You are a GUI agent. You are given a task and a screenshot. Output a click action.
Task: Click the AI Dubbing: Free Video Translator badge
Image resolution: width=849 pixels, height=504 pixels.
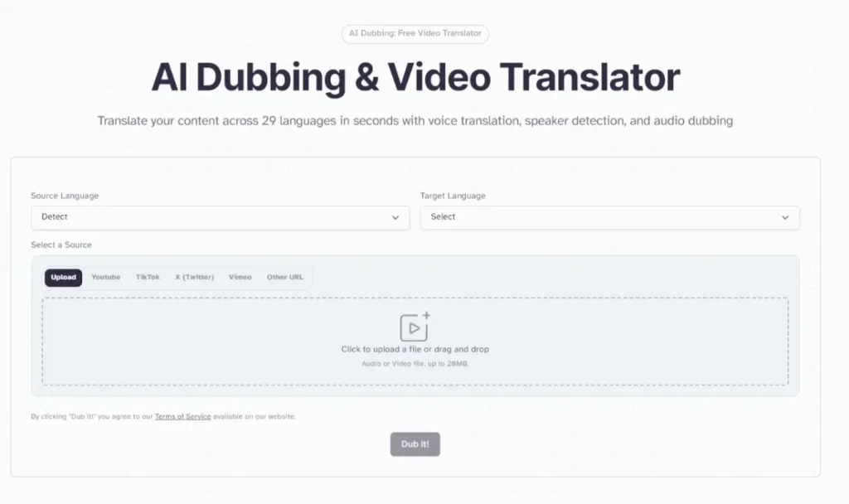[x=415, y=34]
